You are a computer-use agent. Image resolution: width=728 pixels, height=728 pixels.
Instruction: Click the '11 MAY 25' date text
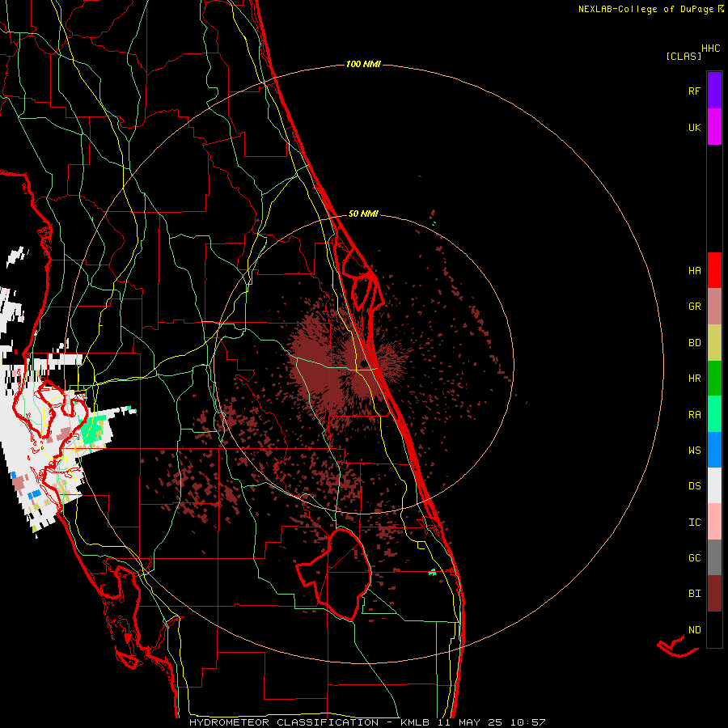(472, 722)
